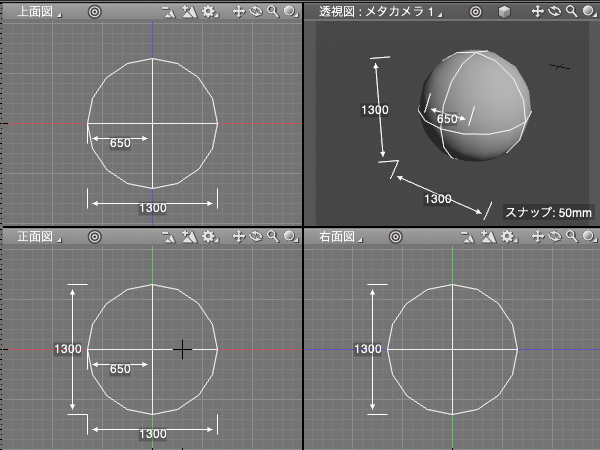600x450 pixels.
Task: Click the rotate icon in right view header
Action: point(554,237)
